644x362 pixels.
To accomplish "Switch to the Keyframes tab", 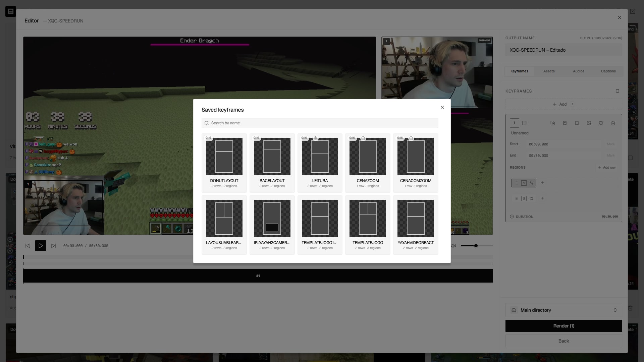I will (519, 71).
